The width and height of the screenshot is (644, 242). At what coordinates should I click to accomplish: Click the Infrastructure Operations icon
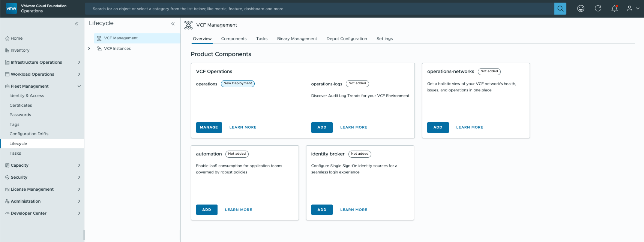tap(7, 62)
